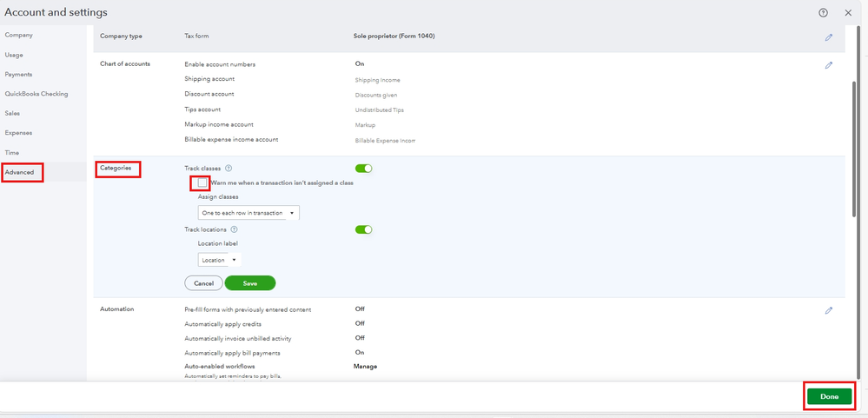This screenshot has height=418, width=868.
Task: Open the Sales settings tab
Action: click(13, 113)
